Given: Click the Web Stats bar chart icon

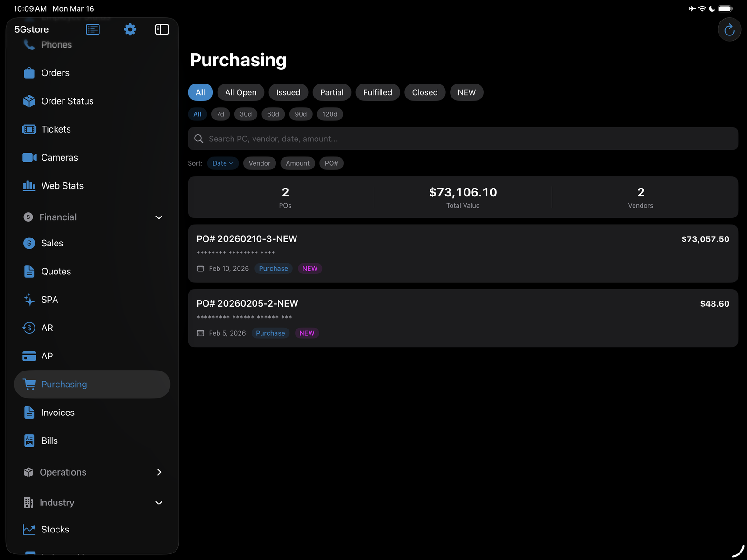Looking at the screenshot, I should click(x=28, y=185).
